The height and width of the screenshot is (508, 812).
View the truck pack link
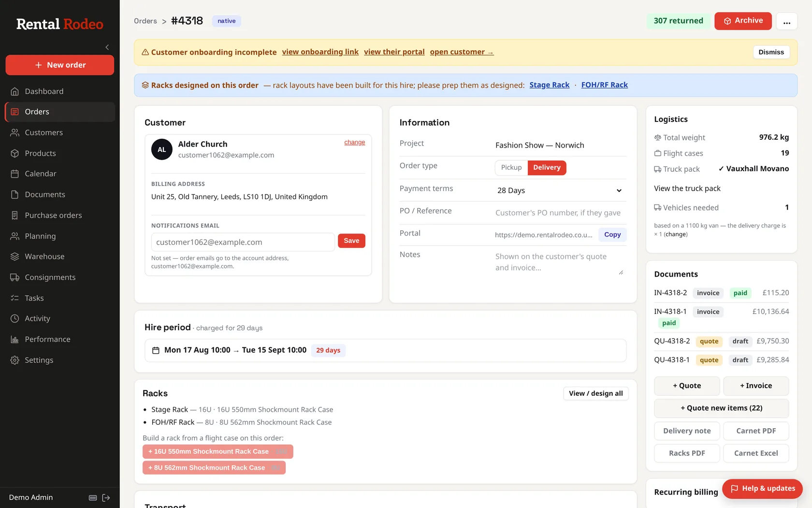[687, 188]
